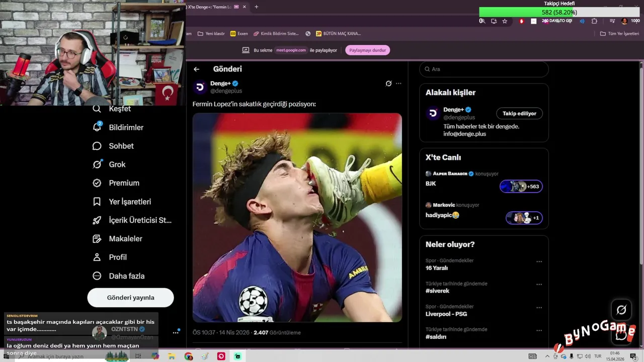Image resolution: width=644 pixels, height=362 pixels.
Task: Open Task View on the taskbar
Action: coord(138,356)
